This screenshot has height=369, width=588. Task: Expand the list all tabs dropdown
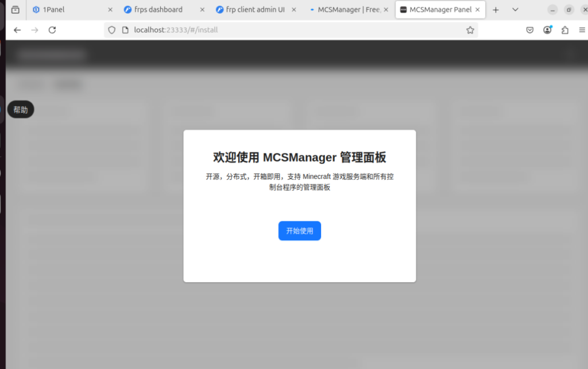click(515, 10)
